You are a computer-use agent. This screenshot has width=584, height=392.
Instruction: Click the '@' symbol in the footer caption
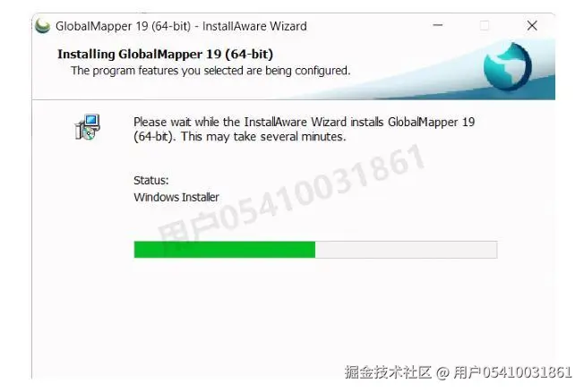[x=442, y=372]
